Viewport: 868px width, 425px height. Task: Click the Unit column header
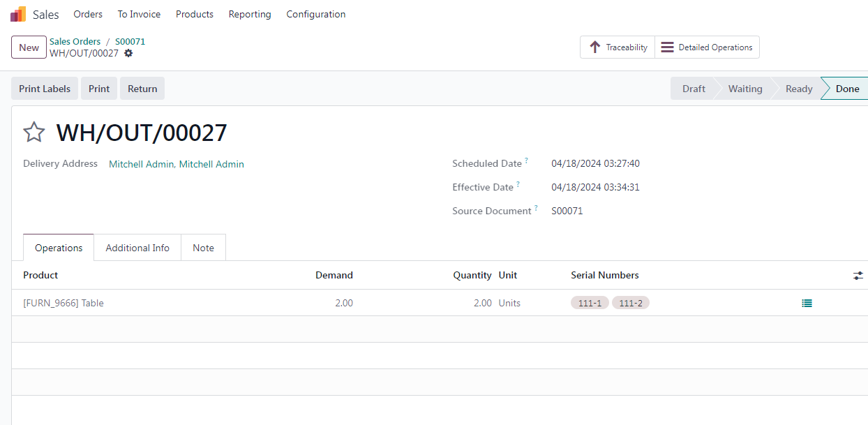coord(508,275)
